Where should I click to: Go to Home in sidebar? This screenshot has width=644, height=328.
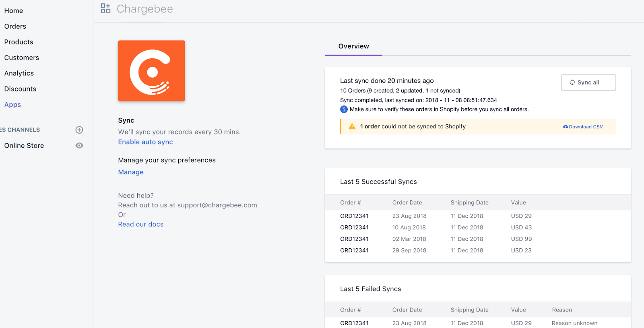pos(14,11)
